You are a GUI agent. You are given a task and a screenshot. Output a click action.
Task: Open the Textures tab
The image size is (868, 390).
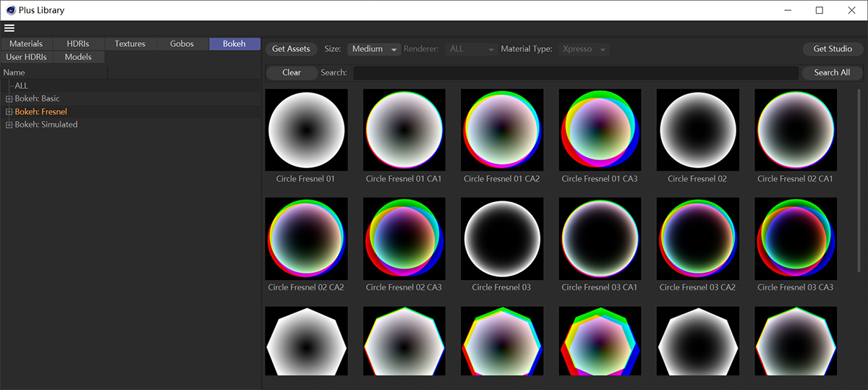pos(130,43)
